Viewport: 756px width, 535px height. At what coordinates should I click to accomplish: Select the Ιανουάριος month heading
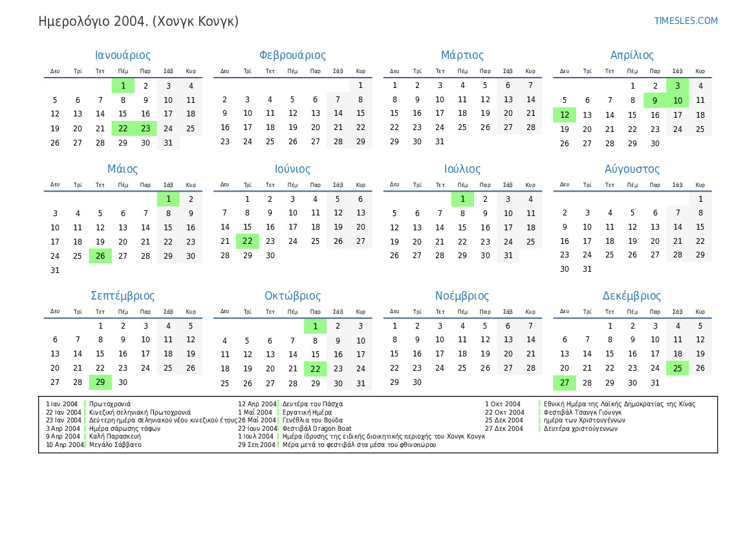122,55
